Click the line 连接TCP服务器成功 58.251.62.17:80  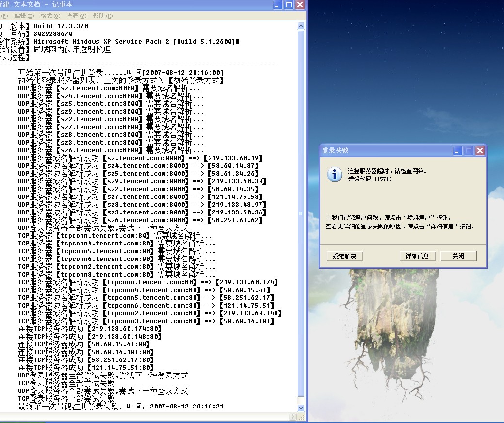pos(86,359)
